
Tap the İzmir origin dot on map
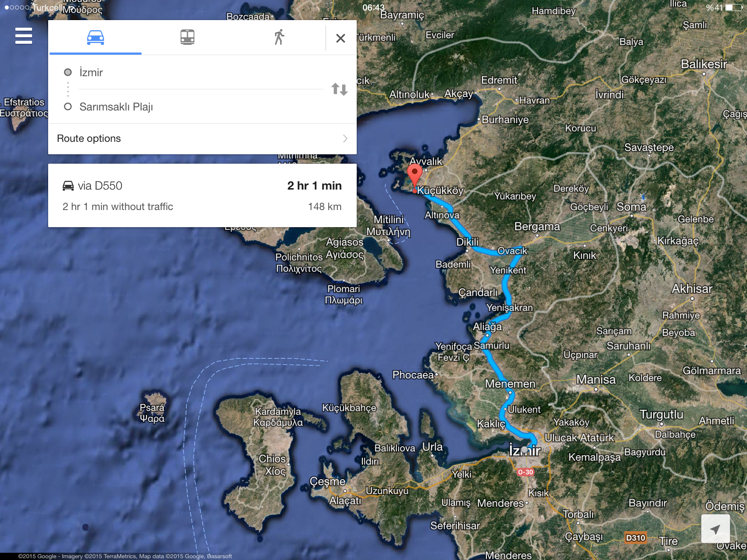pos(525,450)
